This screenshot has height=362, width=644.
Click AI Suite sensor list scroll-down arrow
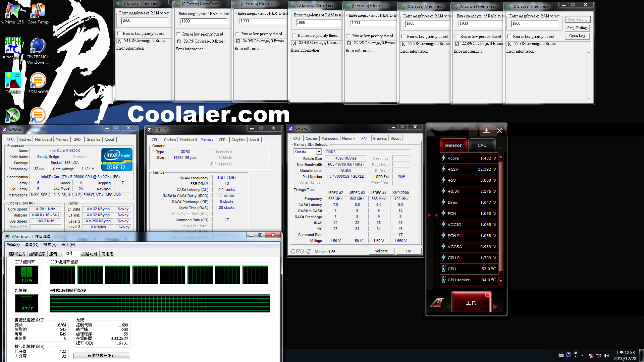tap(501, 281)
